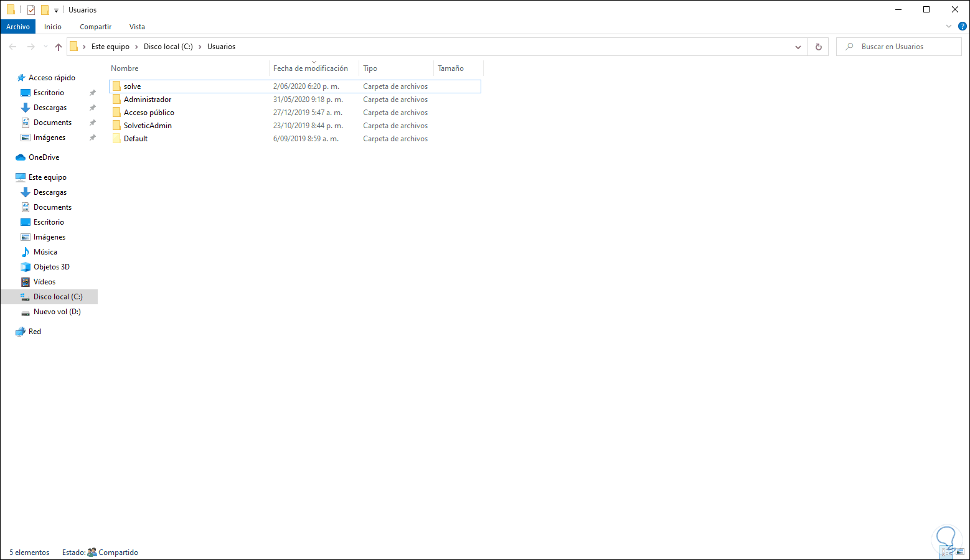Open the Vídeos film icon in navigation pane
Image resolution: width=970 pixels, height=560 pixels.
pos(26,282)
